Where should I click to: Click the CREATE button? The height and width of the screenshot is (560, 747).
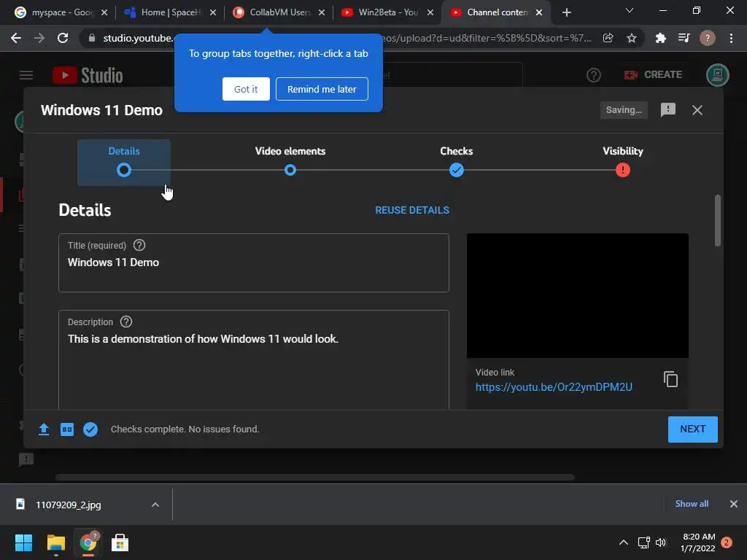(653, 75)
